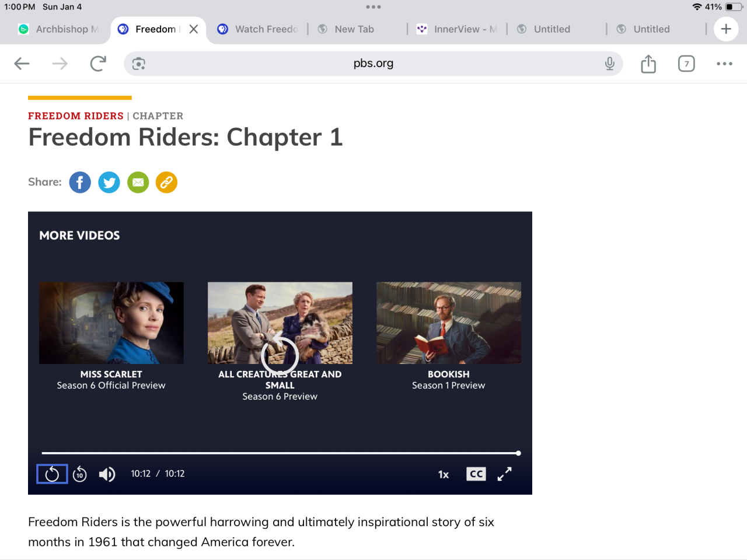Open the browser share sheet
This screenshot has height=560, width=747.
point(648,64)
